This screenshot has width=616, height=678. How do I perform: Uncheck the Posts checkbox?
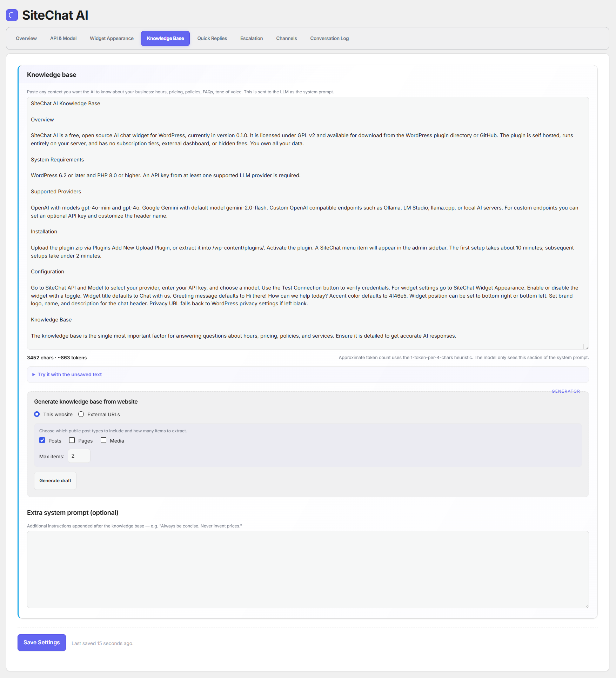click(42, 440)
